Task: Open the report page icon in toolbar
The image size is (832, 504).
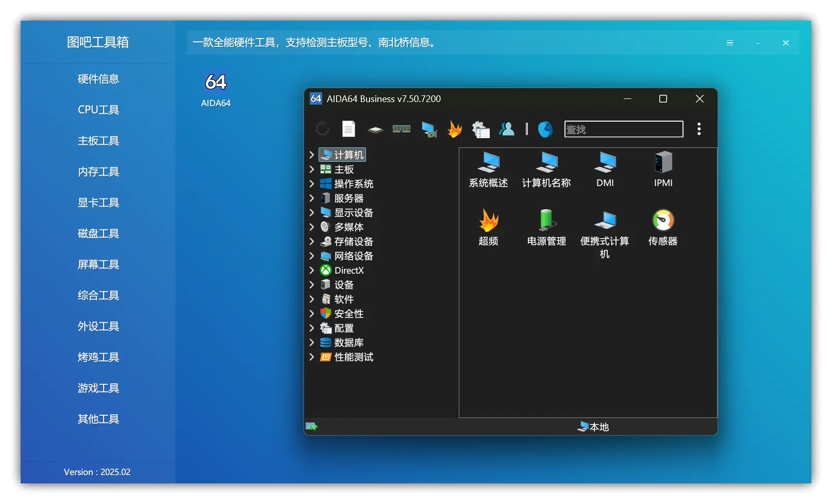Action: click(349, 129)
